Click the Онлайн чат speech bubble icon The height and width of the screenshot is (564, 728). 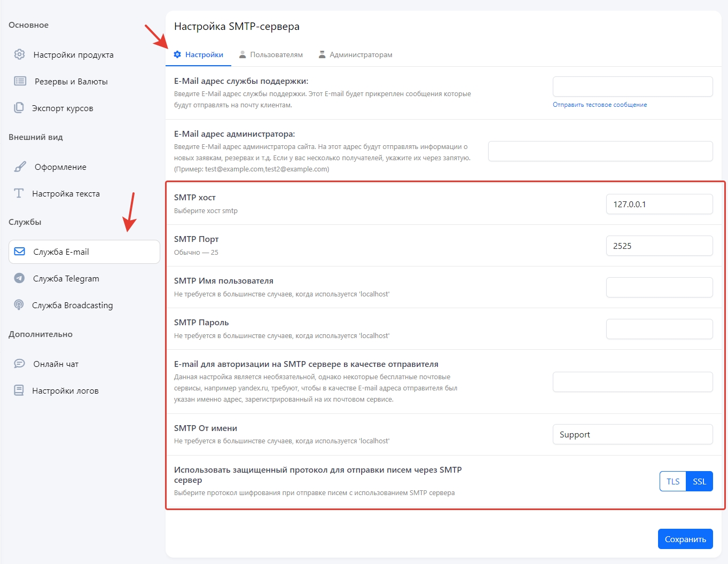(20, 364)
